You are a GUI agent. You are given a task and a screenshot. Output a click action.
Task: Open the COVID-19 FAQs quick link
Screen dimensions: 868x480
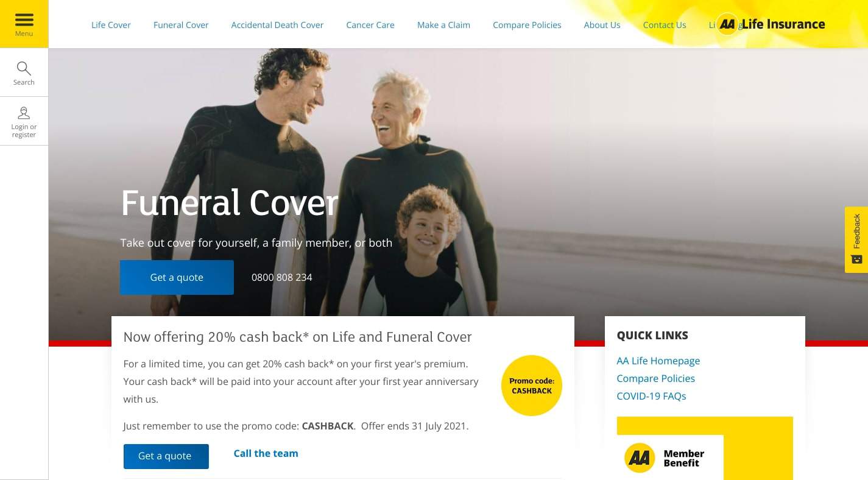[651, 396]
